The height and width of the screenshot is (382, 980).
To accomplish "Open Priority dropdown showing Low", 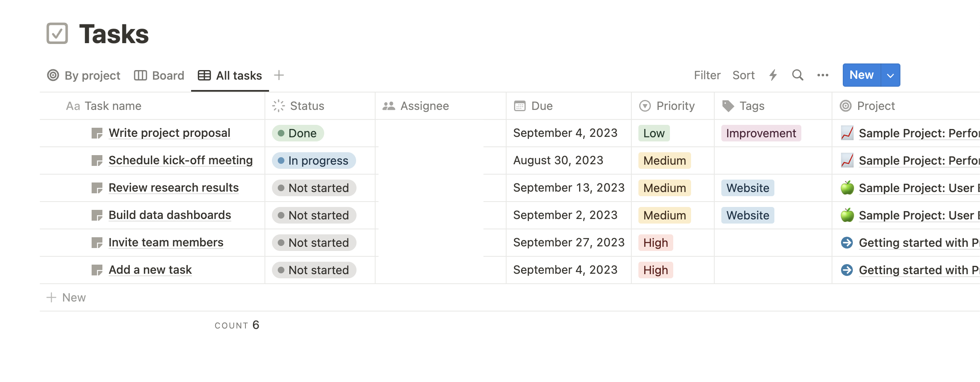I will [x=654, y=133].
